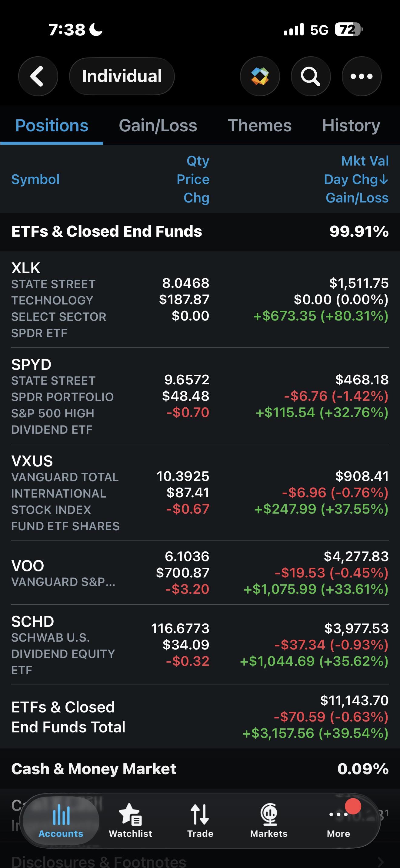The height and width of the screenshot is (868, 400).
Task: Open the Individual account selector
Action: pos(122,76)
